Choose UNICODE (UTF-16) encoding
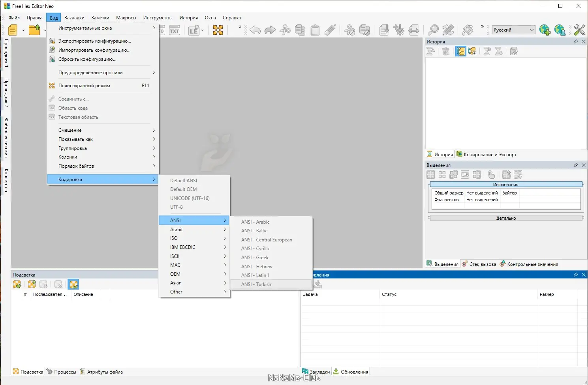588x385 pixels. point(194,198)
